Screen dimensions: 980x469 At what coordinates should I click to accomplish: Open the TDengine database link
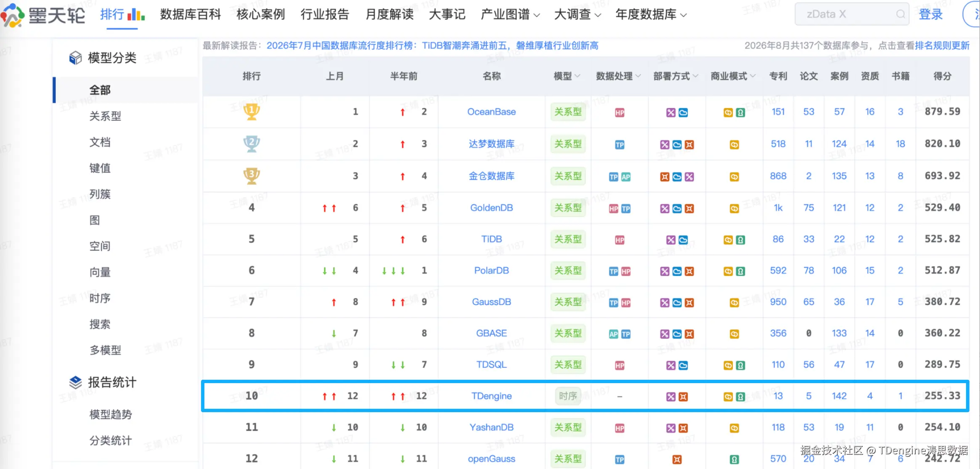coord(491,396)
